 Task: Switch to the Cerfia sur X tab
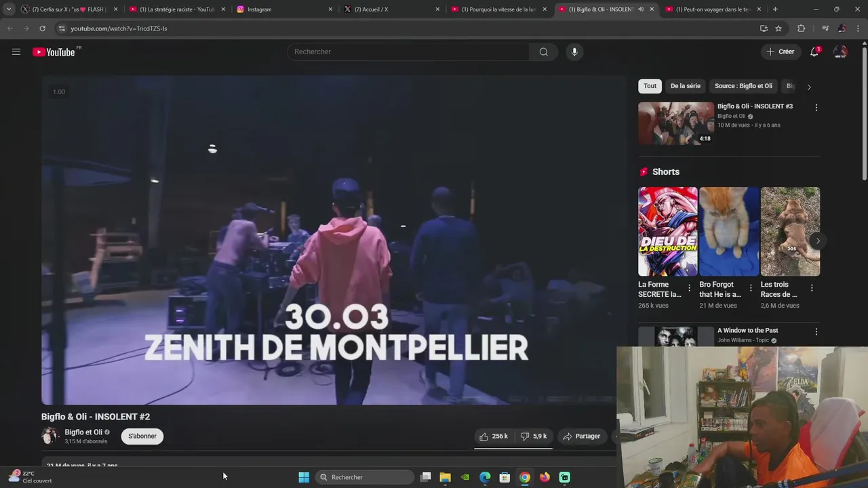(x=68, y=9)
